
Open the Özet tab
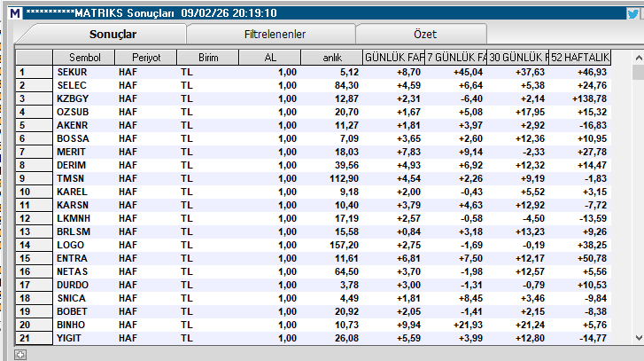click(x=425, y=34)
